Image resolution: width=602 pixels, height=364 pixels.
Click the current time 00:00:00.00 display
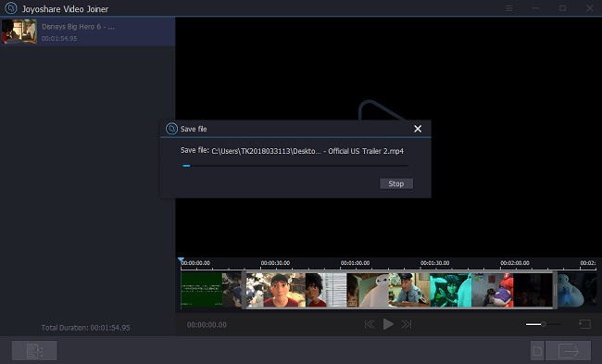pos(207,325)
